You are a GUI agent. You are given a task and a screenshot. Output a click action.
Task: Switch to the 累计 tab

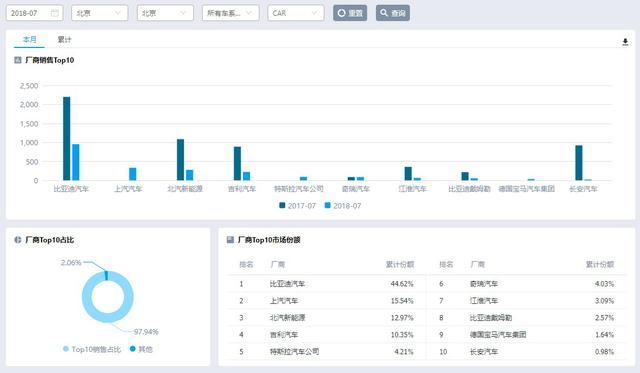64,40
